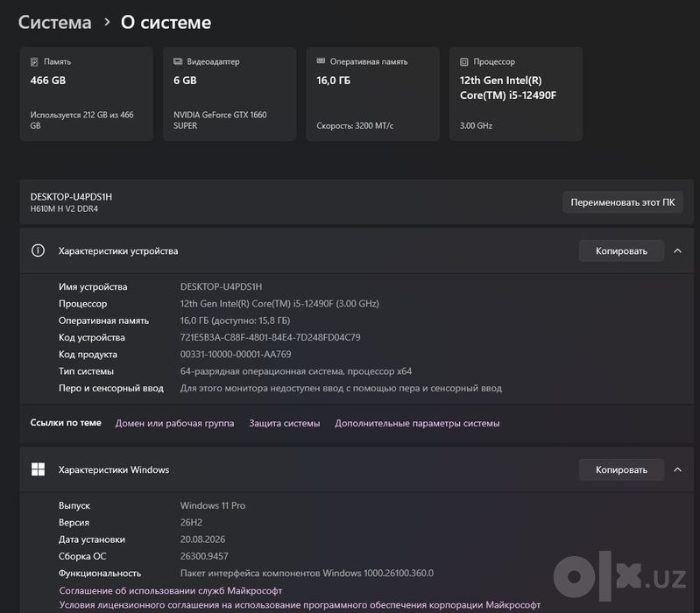Click the Скорость: 3200 МТ/с text

point(355,126)
